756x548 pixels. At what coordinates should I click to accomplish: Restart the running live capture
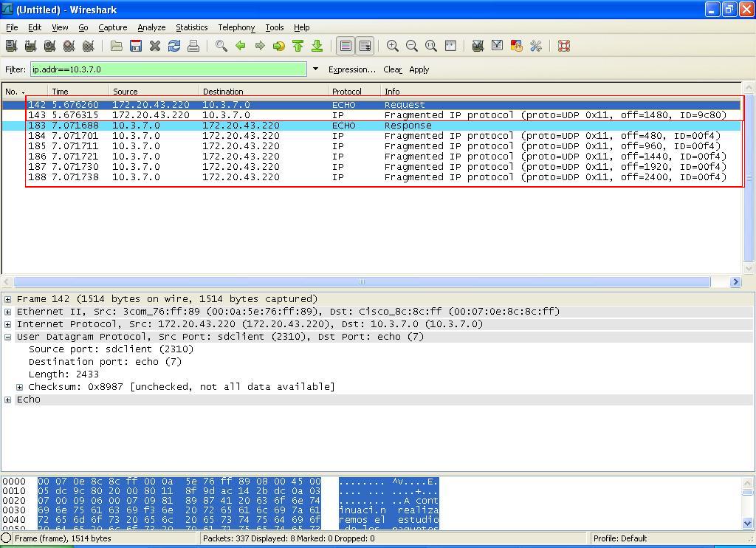coord(89,46)
